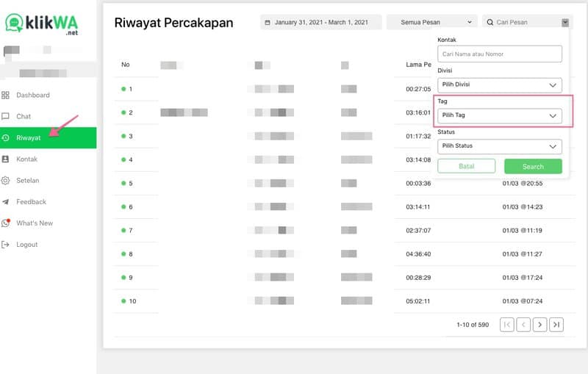Click timestamp 01/03 @11:19
Image resolution: width=588 pixels, height=374 pixels.
(523, 231)
